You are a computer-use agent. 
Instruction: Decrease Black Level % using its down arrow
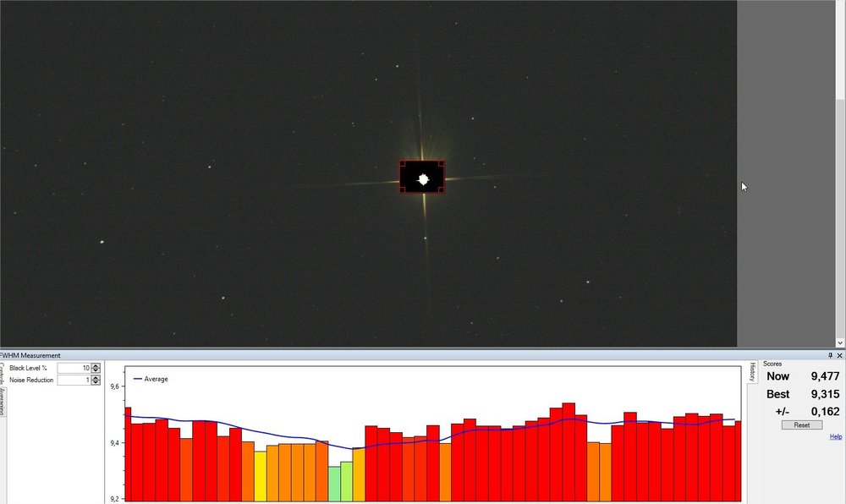coord(95,370)
